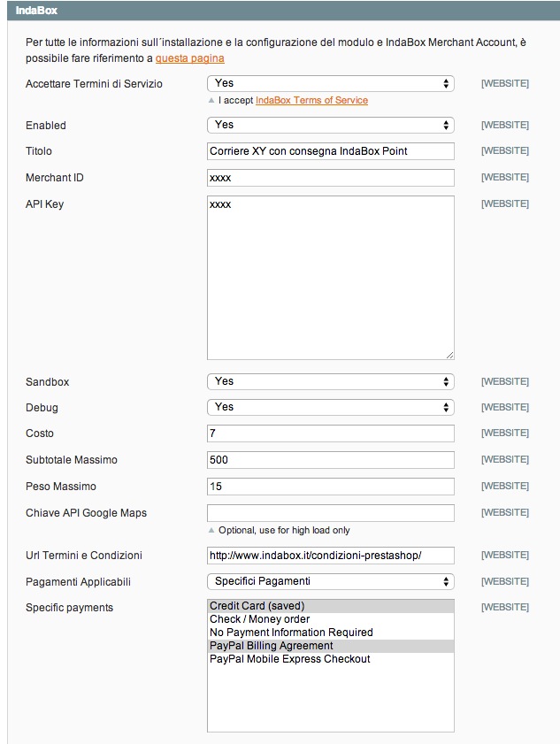This screenshot has height=744, width=560.
Task: Click the Titolo input field
Action: pyautogui.click(x=330, y=151)
